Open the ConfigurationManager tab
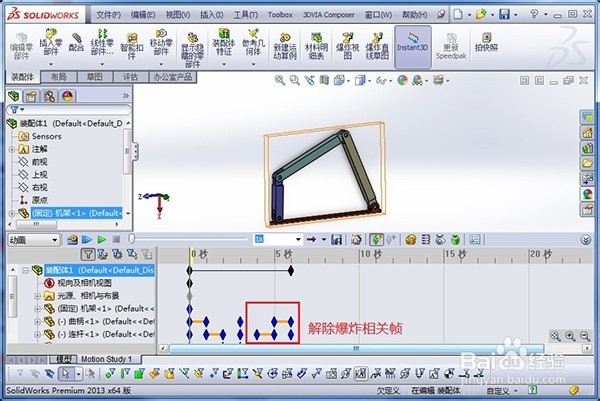 coord(49,96)
